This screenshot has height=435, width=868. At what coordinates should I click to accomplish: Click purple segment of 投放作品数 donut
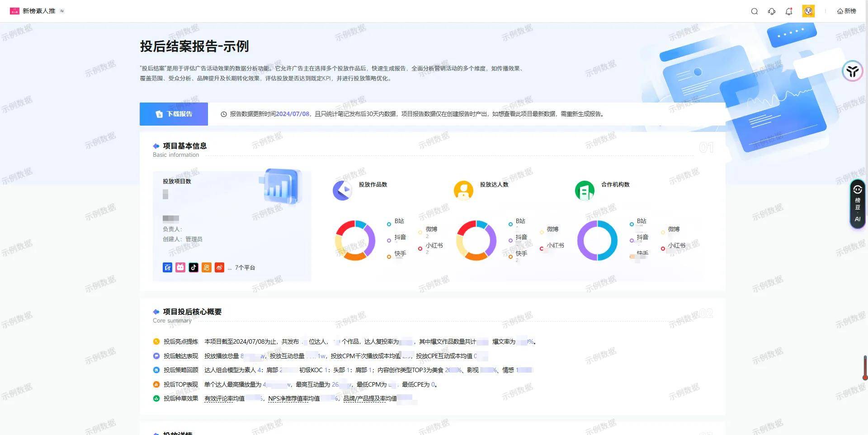(x=371, y=240)
